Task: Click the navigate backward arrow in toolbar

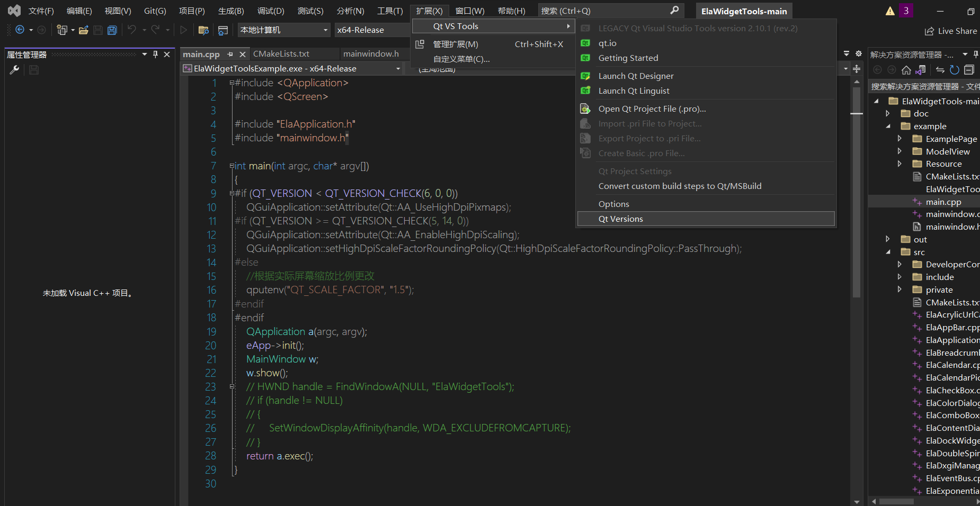Action: [x=20, y=30]
